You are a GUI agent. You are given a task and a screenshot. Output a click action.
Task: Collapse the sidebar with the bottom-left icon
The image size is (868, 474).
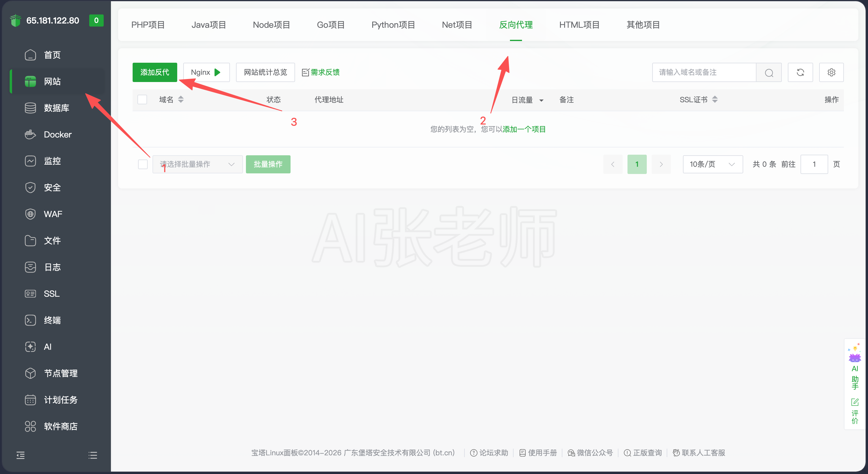[20, 456]
